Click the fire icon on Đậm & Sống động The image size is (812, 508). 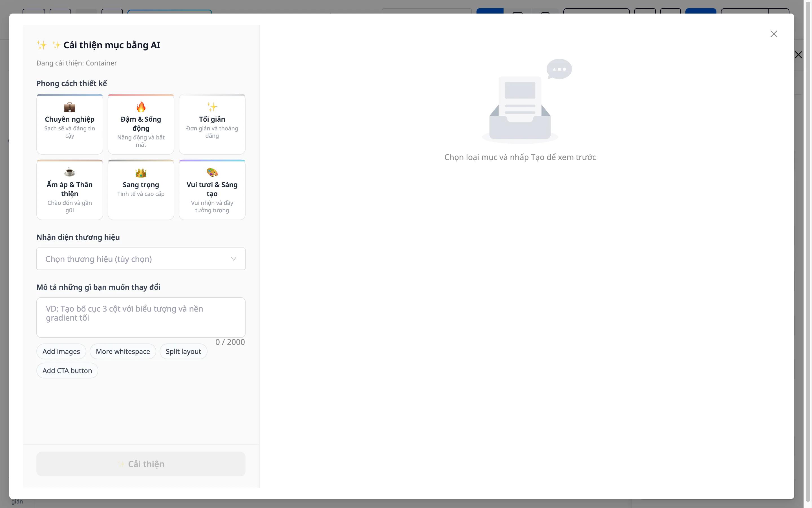pos(141,107)
